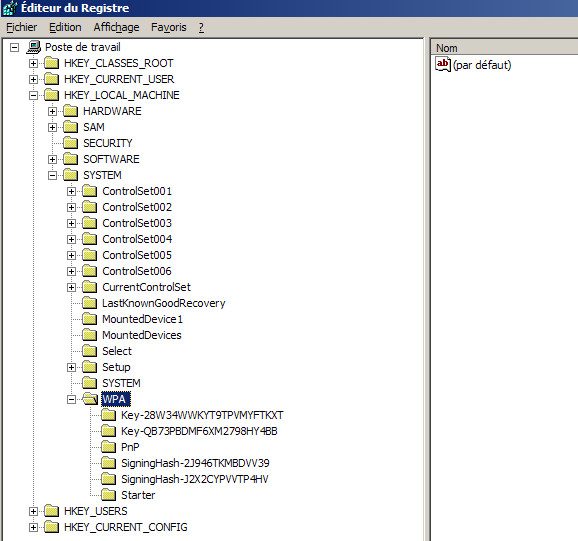
Task: Open the Favoris menu
Action: click(168, 27)
